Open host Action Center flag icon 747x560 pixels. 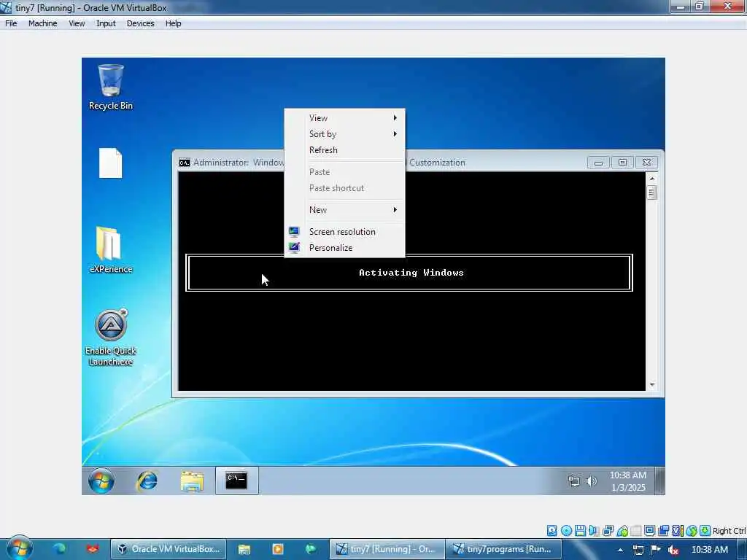pos(656,550)
